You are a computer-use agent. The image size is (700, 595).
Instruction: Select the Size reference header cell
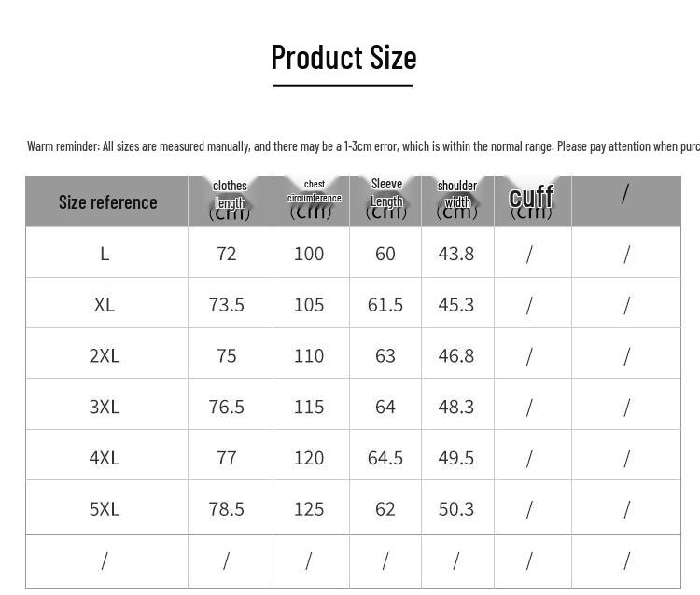[x=107, y=201]
